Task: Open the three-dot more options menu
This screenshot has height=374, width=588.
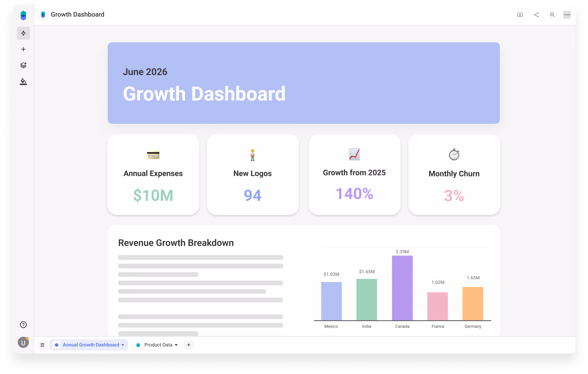Action: (x=567, y=15)
